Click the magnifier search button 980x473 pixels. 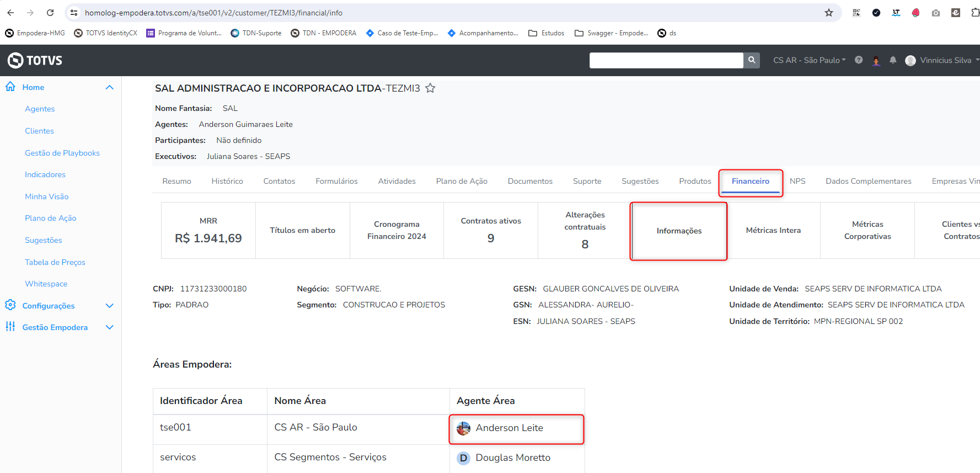pos(752,60)
